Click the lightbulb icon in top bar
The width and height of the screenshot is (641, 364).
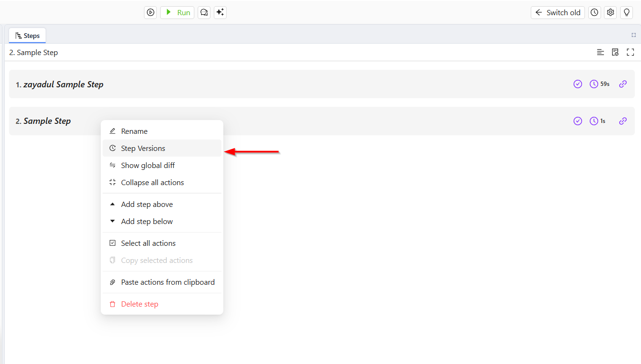point(627,13)
